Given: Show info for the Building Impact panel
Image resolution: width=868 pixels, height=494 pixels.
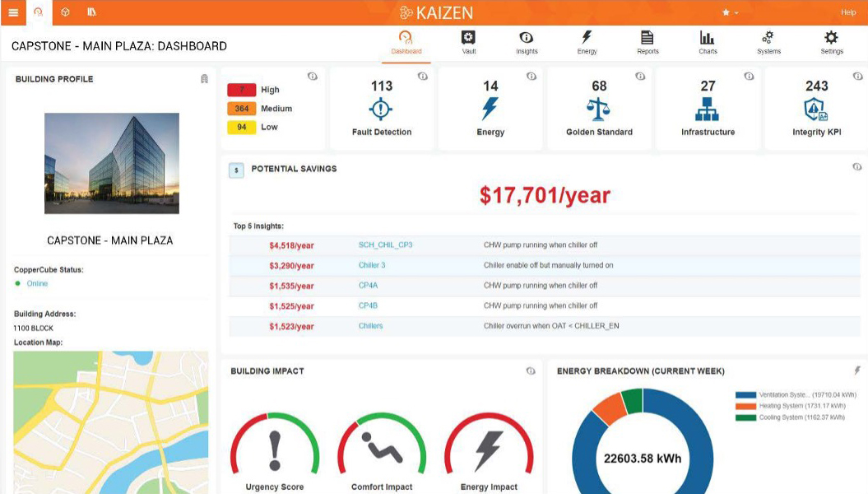Looking at the screenshot, I should point(531,371).
